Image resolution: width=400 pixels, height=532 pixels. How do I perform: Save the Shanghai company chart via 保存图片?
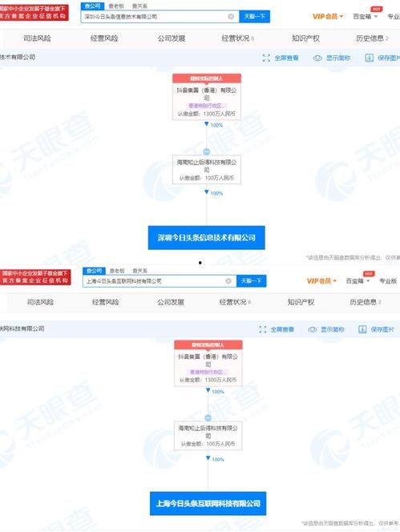click(376, 329)
